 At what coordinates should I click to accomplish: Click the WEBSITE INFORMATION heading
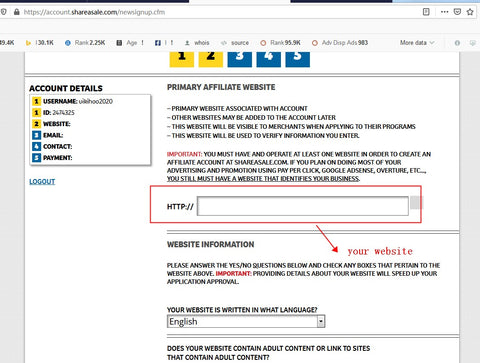211,244
